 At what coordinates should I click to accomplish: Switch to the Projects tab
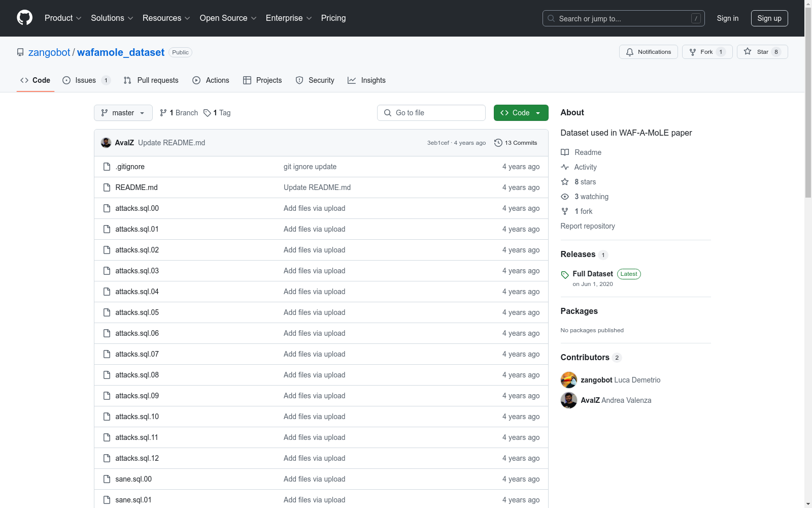[x=262, y=80]
